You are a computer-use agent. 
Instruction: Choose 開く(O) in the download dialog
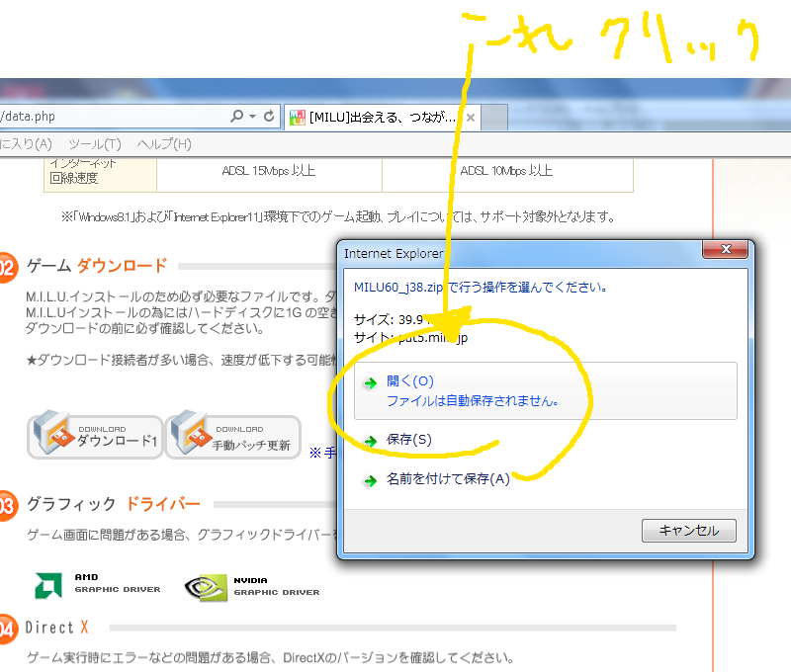546,390
